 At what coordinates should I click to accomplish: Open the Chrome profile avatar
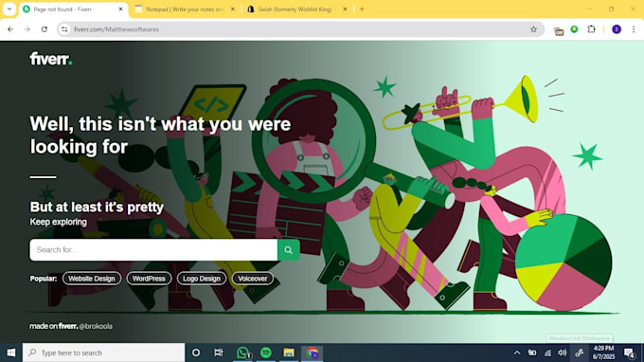click(x=617, y=29)
